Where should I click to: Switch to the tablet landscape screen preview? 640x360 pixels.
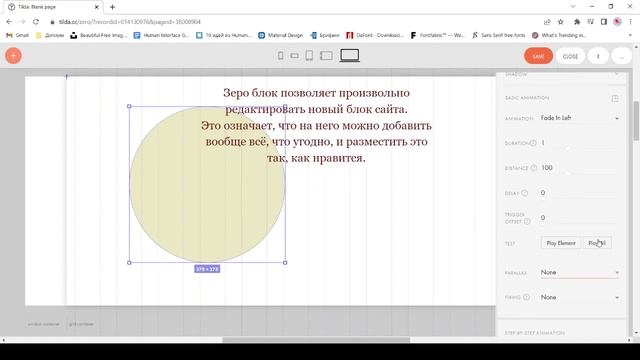click(x=326, y=56)
